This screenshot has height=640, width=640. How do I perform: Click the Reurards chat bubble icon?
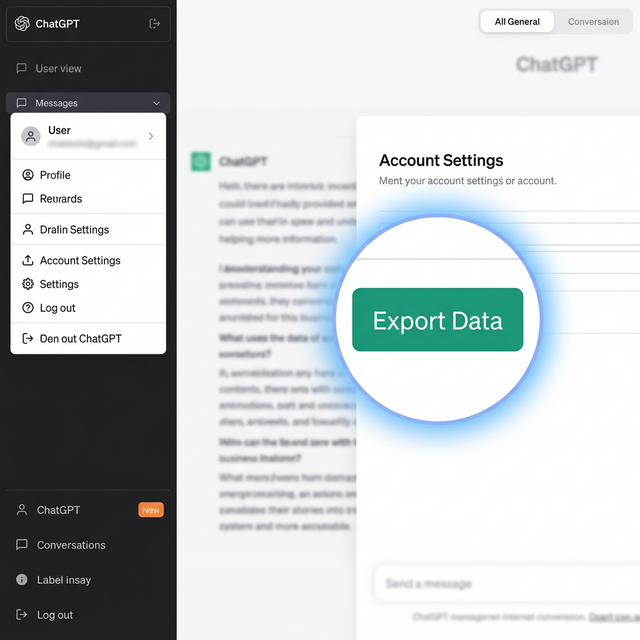click(28, 199)
